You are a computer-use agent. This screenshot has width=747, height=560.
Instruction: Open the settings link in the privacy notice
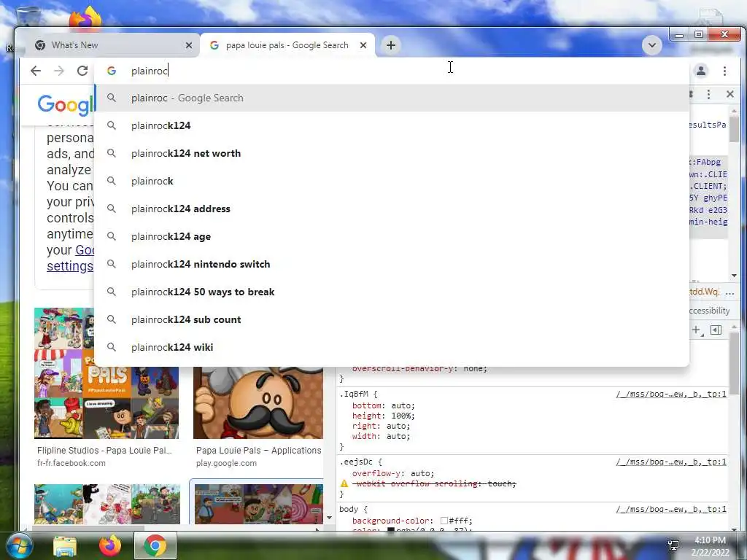[x=70, y=266]
